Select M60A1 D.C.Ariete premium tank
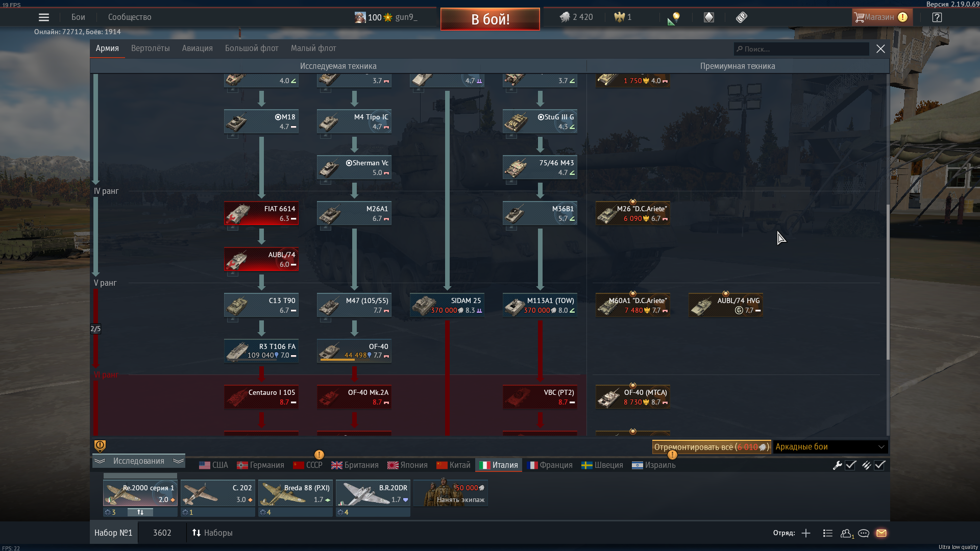This screenshot has width=980, height=551. 633,305
